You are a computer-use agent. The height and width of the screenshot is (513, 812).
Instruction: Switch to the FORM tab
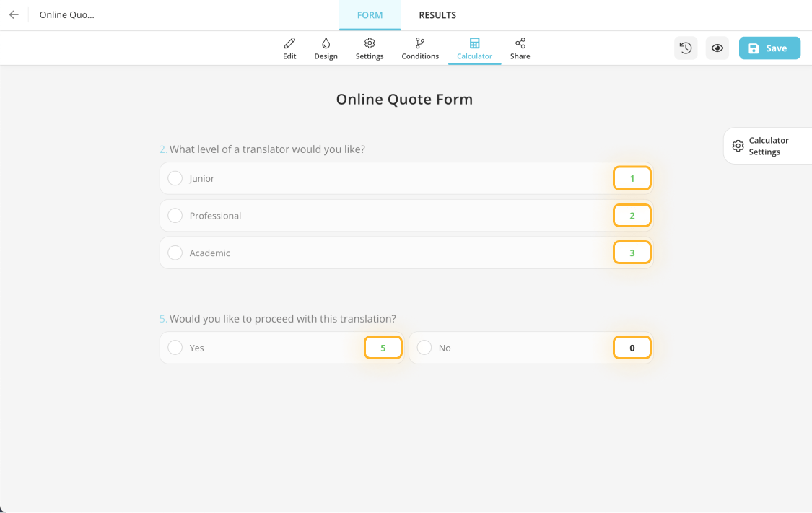point(370,14)
